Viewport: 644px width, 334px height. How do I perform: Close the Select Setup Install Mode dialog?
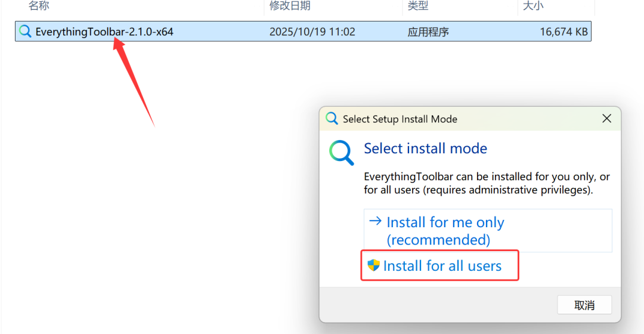click(x=606, y=119)
